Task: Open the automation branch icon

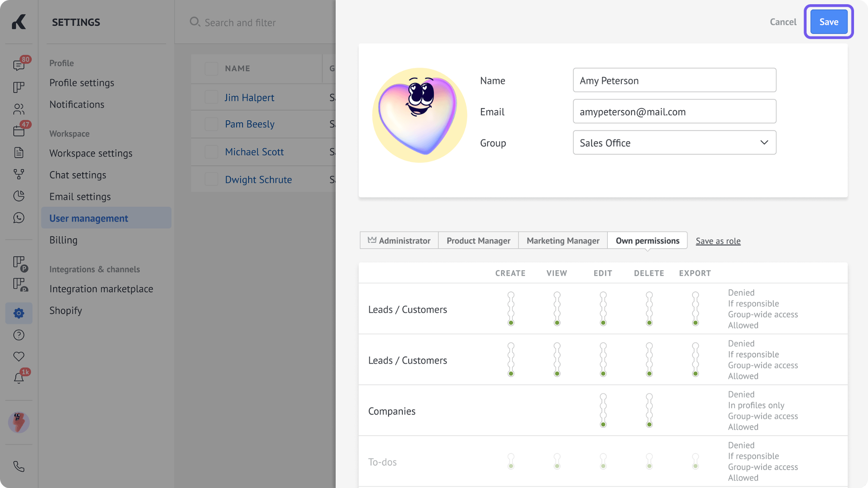Action: coord(19,174)
